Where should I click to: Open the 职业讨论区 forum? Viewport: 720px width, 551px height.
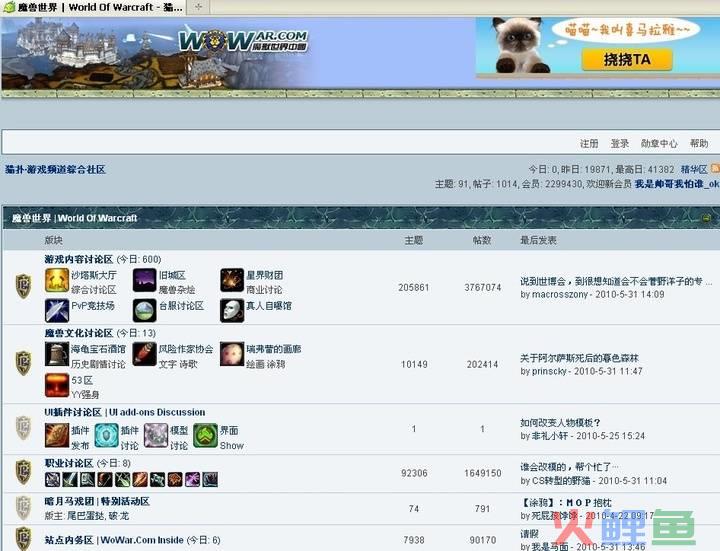(69, 463)
